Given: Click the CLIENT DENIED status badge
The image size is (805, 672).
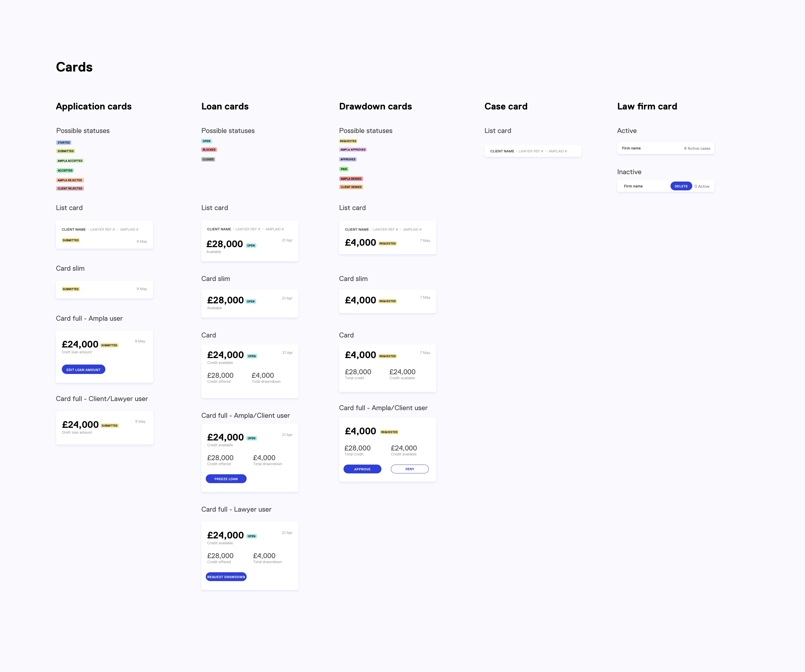Looking at the screenshot, I should pyautogui.click(x=351, y=187).
